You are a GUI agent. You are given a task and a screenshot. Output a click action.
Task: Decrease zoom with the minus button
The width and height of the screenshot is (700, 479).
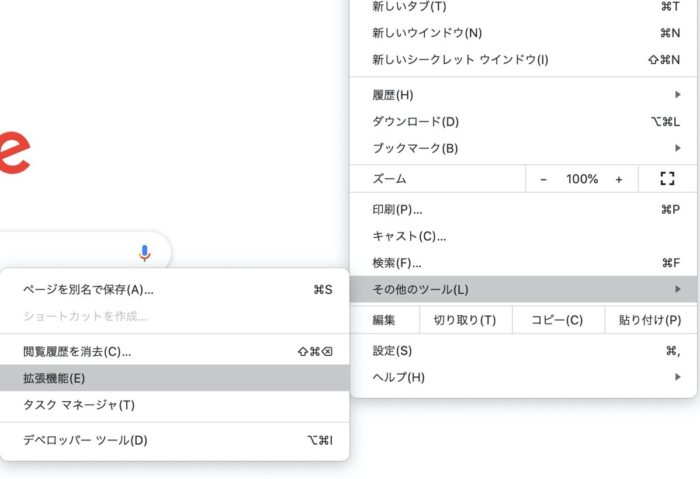pyautogui.click(x=543, y=179)
